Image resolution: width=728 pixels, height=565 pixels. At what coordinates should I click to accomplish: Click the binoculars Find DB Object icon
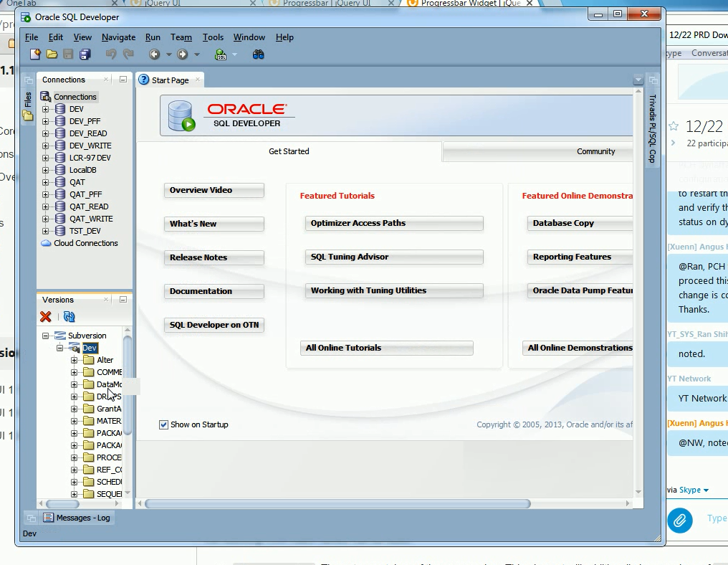258,54
